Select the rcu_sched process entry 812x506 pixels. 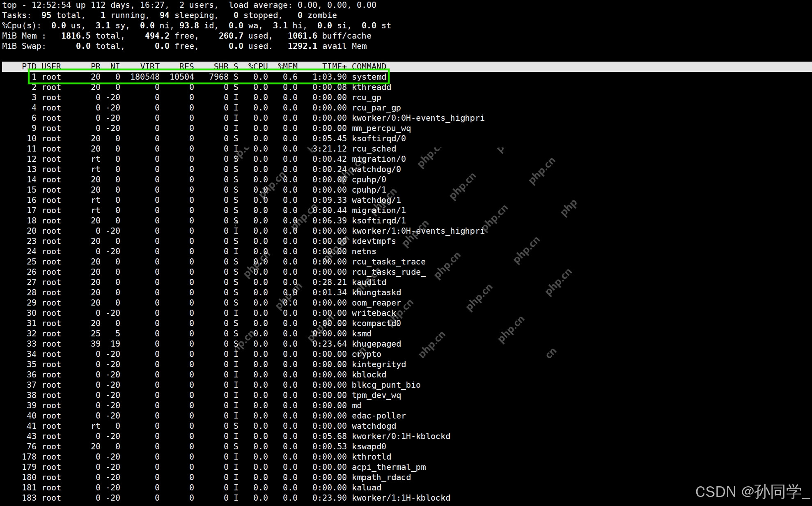point(374,149)
